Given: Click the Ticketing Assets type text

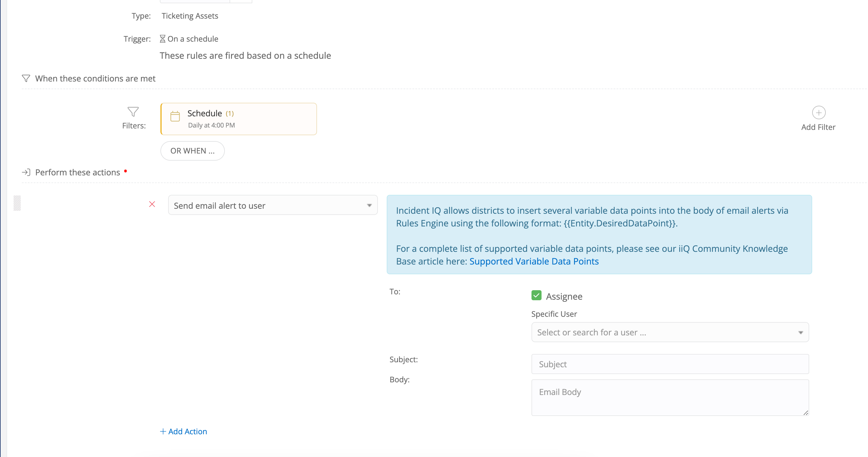Looking at the screenshot, I should pyautogui.click(x=190, y=16).
